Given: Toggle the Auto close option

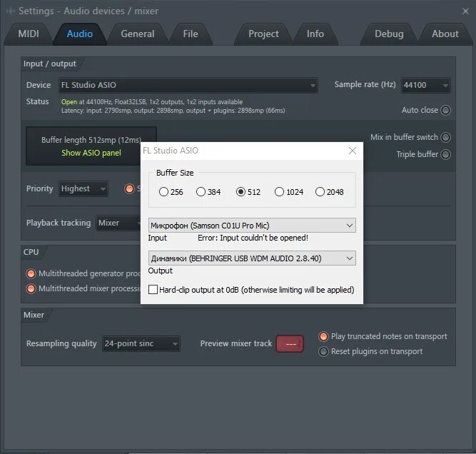Looking at the screenshot, I should coord(445,110).
